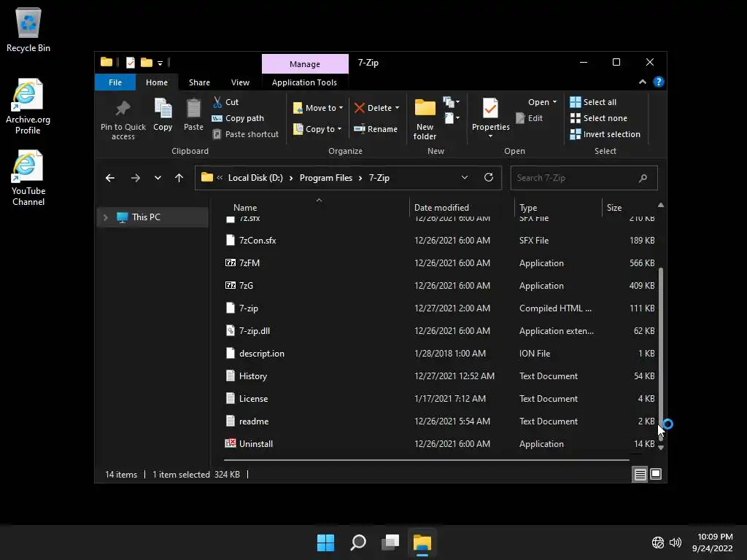Click the Manage contextual tab
Image resolution: width=747 pixels, height=560 pixels.
point(305,64)
